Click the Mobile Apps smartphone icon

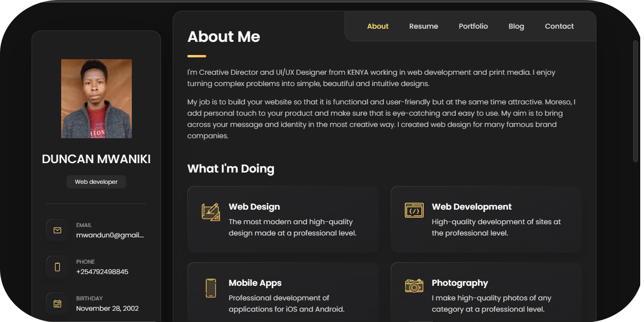(x=210, y=288)
